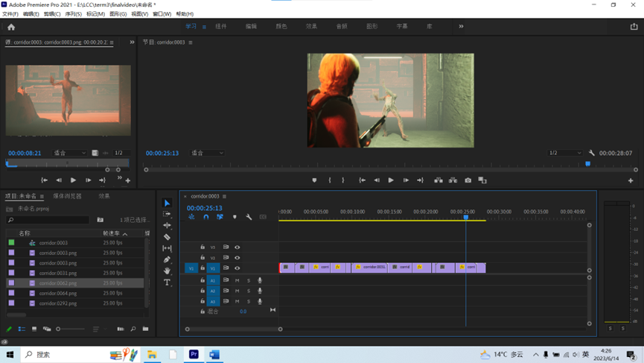This screenshot has height=363, width=644.
Task: Step back one frame in Source Monitor
Action: click(59, 180)
